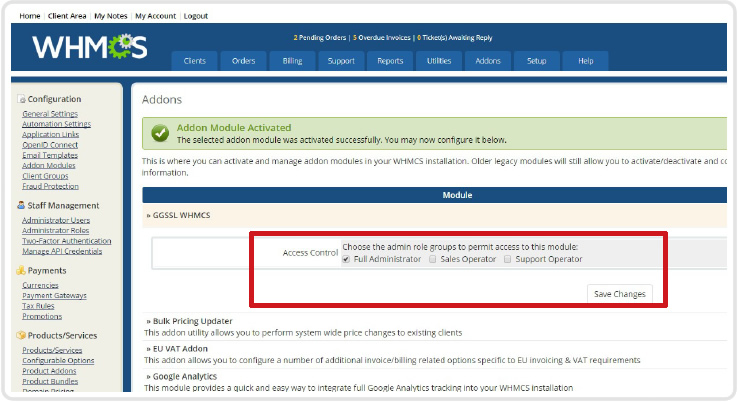Click the Addons page heading
The width and height of the screenshot is (738, 402).
point(161,100)
